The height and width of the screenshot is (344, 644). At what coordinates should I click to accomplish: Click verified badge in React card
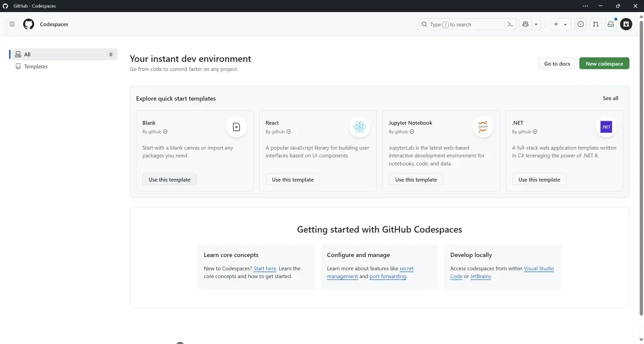(288, 132)
